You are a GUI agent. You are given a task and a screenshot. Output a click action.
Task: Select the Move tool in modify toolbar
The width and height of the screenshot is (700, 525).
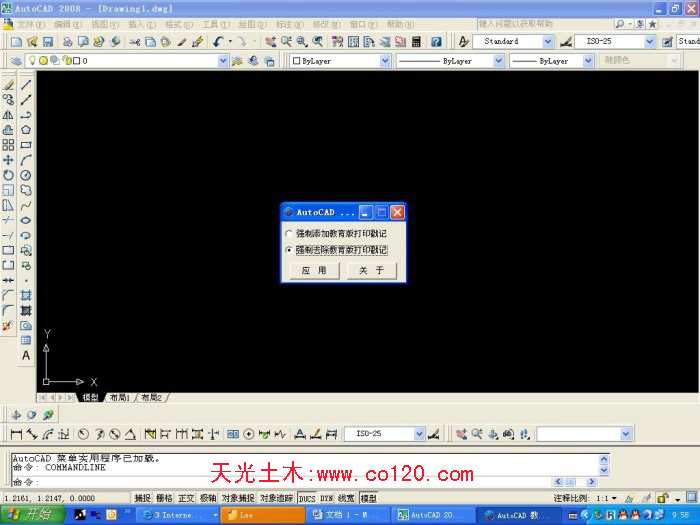(8, 160)
